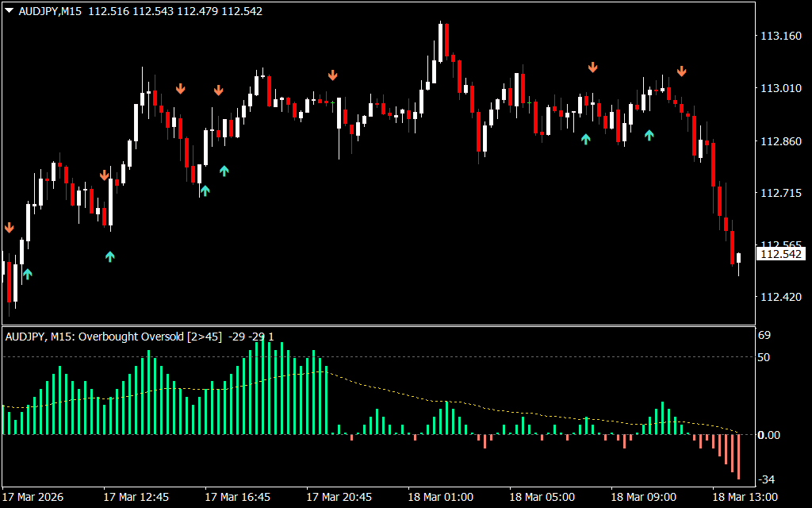The width and height of the screenshot is (812, 508).
Task: Click the 50 level on indicator scale
Action: [x=765, y=357]
